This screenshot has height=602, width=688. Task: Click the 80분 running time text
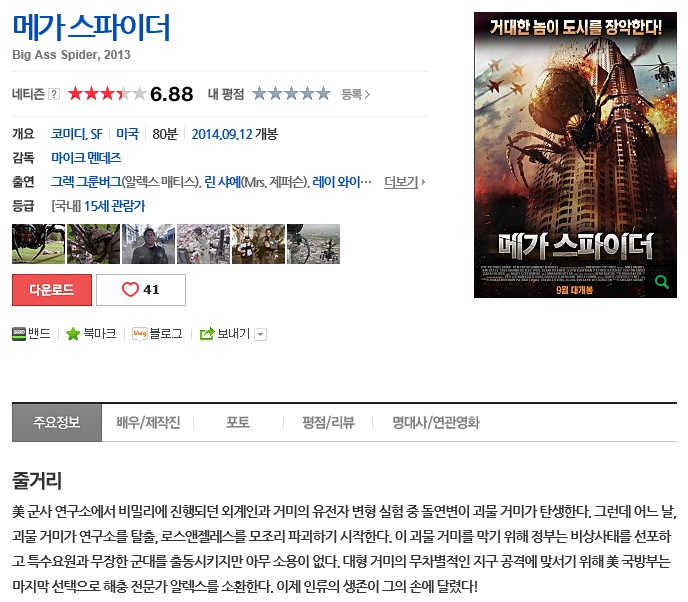click(165, 134)
